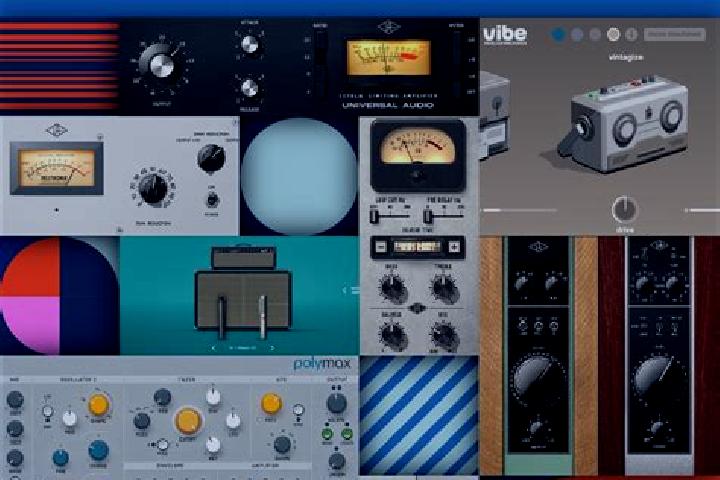Image resolution: width=720 pixels, height=480 pixels.
Task: Click the diamond logo on the gray leveling amplifier
Action: [x=56, y=130]
